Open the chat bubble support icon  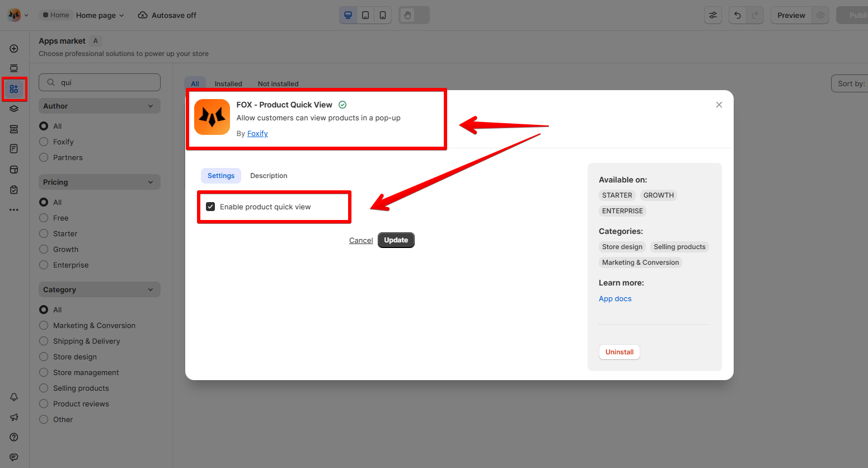14,457
